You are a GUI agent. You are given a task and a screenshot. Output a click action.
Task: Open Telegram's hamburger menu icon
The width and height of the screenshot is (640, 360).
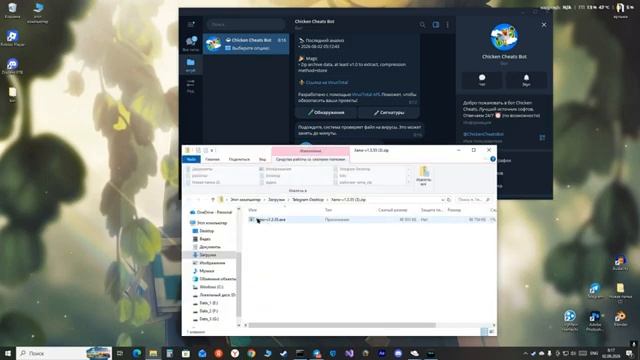point(191,24)
